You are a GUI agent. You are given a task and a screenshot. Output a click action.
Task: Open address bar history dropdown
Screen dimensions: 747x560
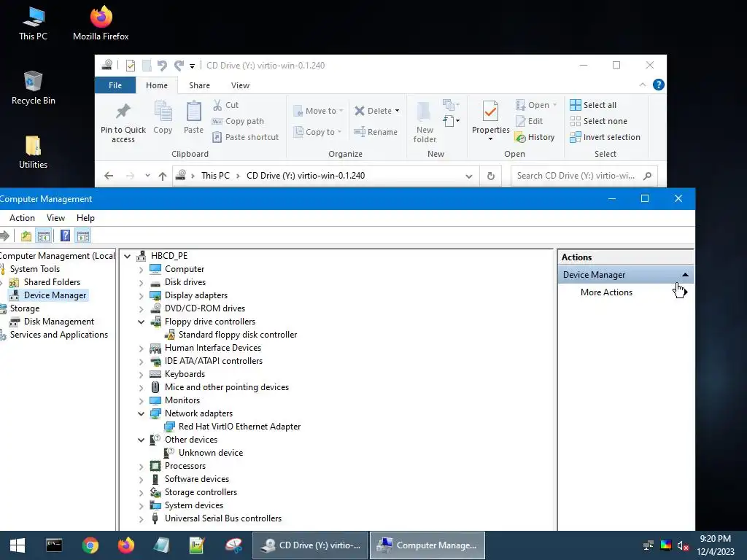coord(469,176)
